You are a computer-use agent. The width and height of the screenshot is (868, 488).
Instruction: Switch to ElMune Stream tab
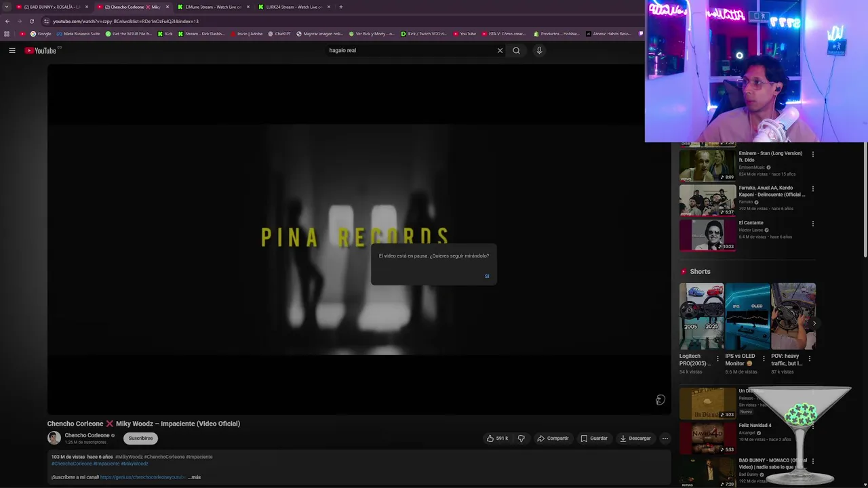pos(213,7)
